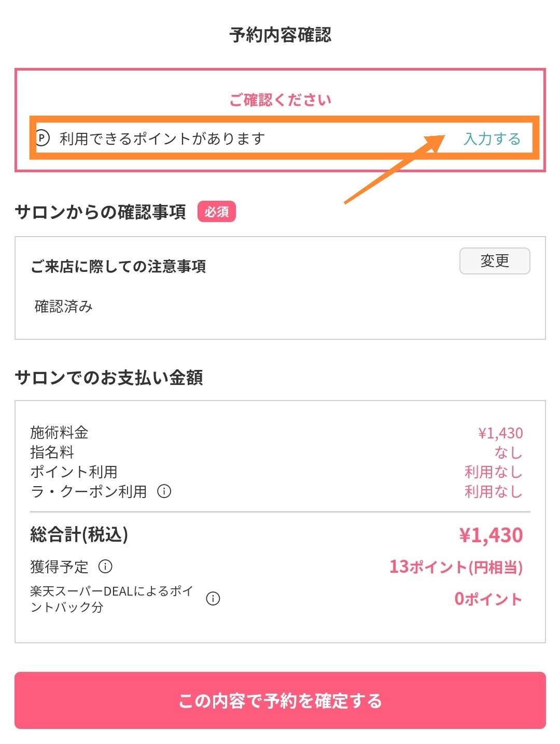Select the ご来店に際しての注意事項 heading
This screenshot has height=744, width=560.
[118, 267]
